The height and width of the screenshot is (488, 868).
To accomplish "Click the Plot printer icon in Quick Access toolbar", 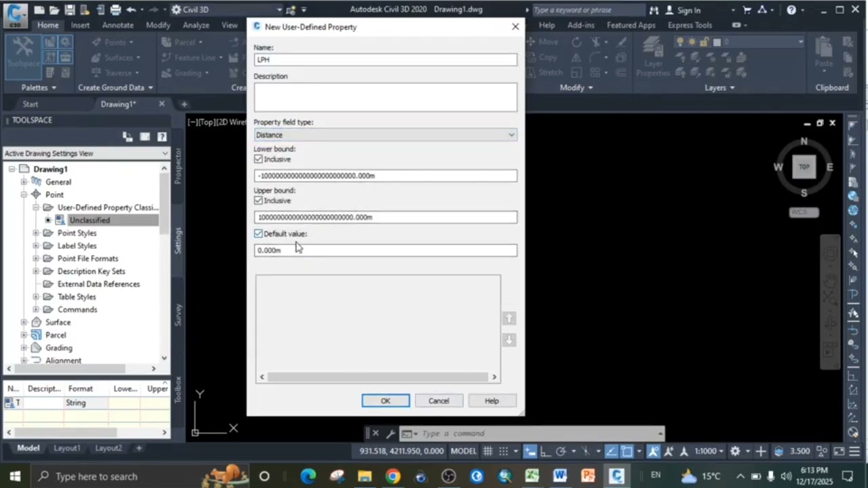I will click(115, 9).
